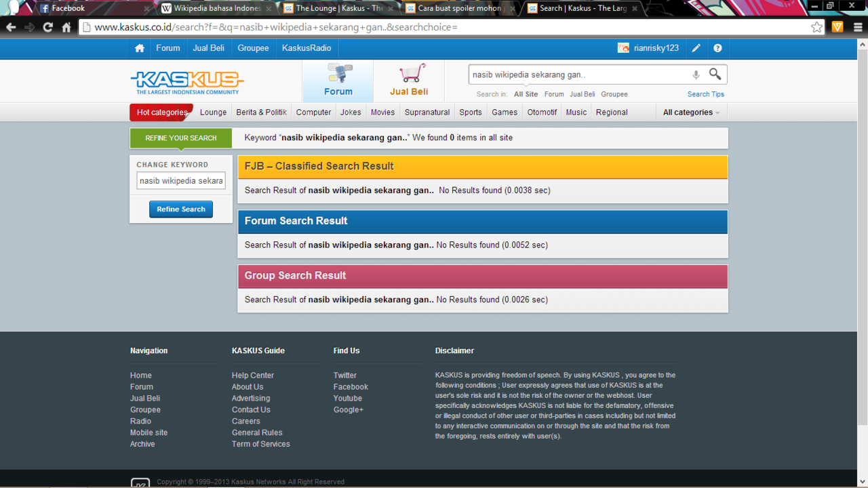Open Berita & Politik category
Image resolution: width=868 pixels, height=488 pixels.
pos(261,113)
